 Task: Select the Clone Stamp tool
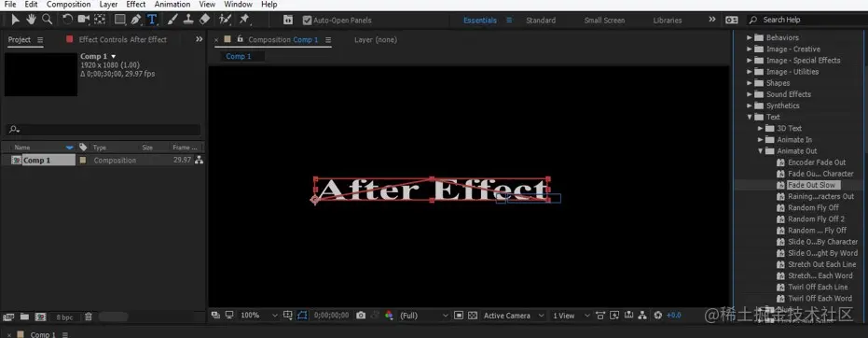(x=188, y=20)
